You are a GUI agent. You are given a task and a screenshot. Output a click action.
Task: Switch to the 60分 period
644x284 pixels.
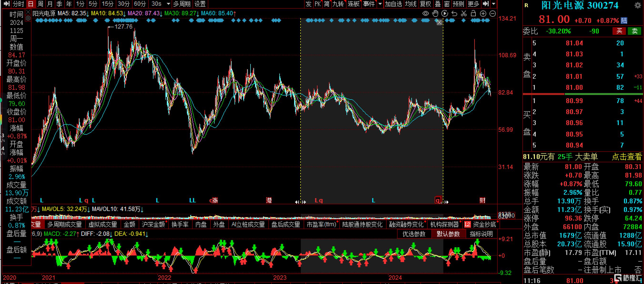click(140, 4)
